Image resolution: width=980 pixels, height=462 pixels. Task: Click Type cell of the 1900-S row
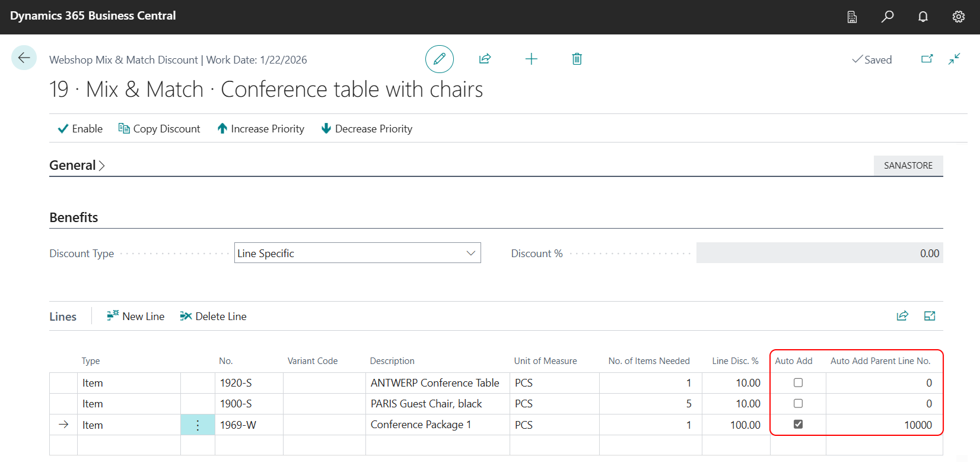coord(129,404)
